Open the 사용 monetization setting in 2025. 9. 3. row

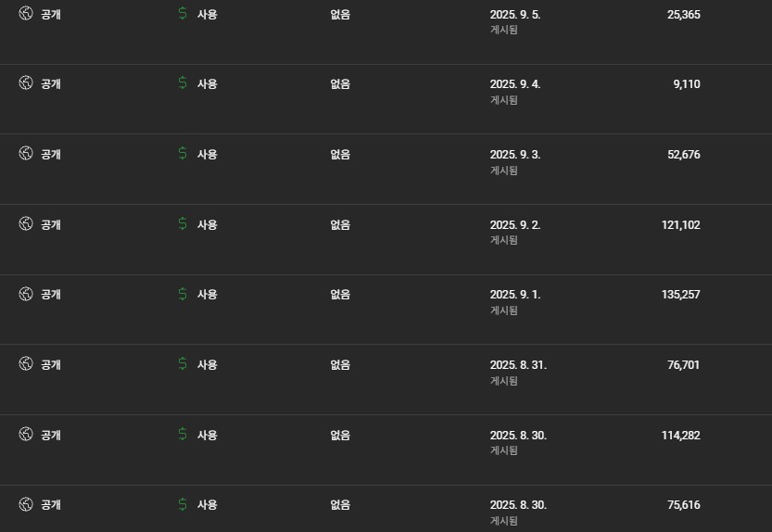pyautogui.click(x=207, y=155)
